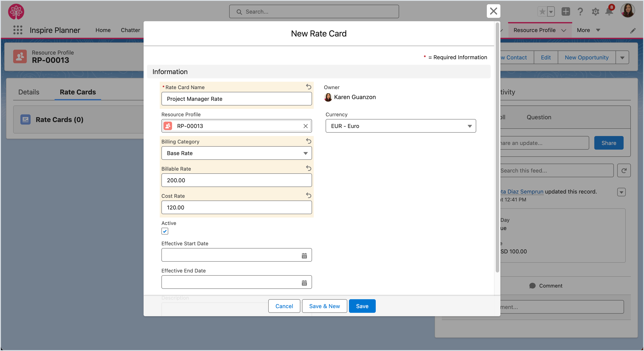Viewport: 644px width, 351px height.
Task: Click the Share an update field
Action: [545, 143]
